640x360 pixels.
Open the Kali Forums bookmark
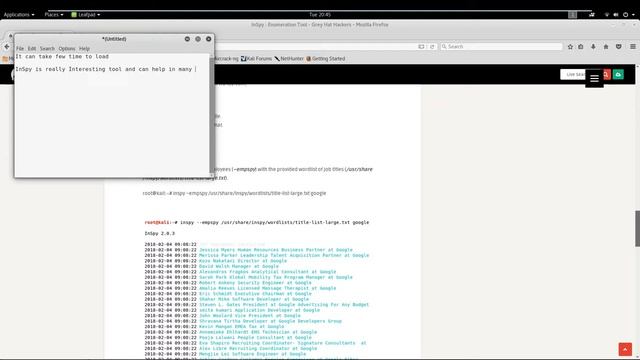tap(256, 59)
